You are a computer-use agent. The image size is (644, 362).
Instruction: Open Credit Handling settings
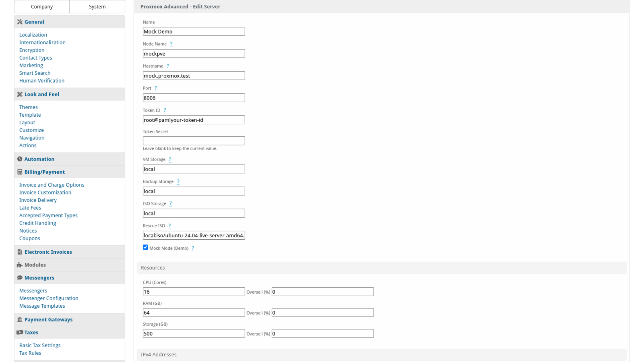coord(38,223)
